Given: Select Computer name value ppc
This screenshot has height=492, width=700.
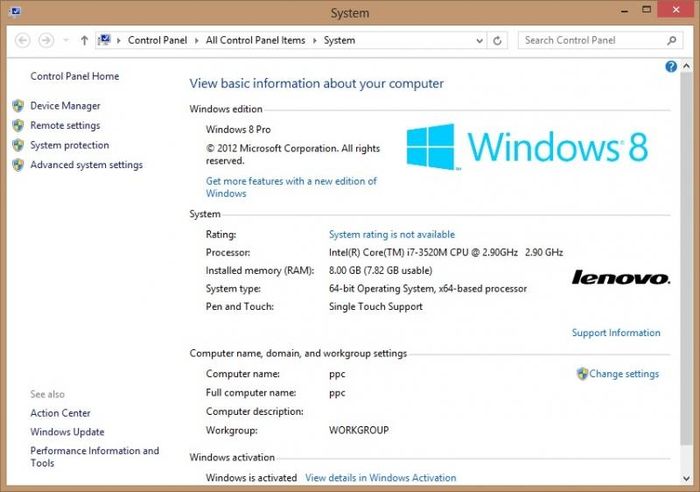Looking at the screenshot, I should coord(337,374).
